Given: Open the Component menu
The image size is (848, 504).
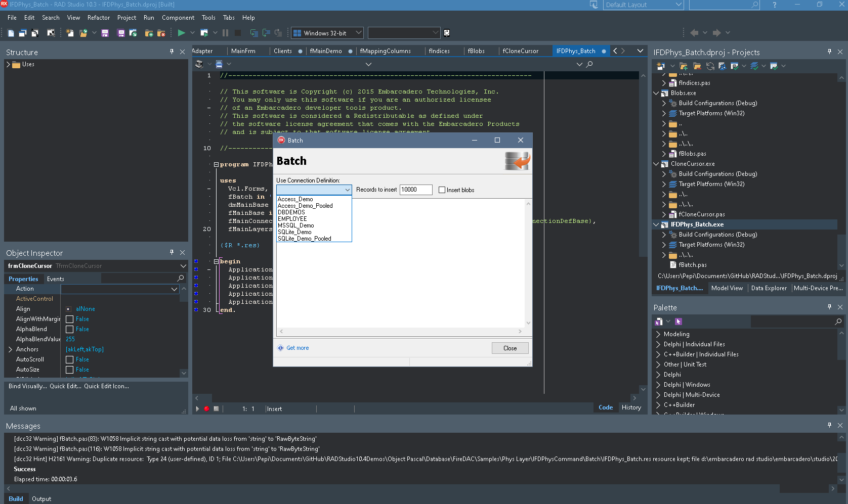Looking at the screenshot, I should click(x=178, y=18).
